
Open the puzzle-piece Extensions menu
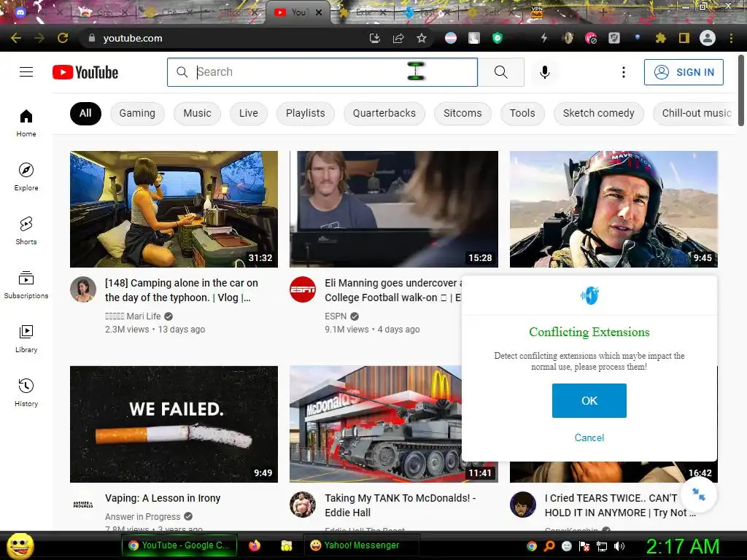660,38
